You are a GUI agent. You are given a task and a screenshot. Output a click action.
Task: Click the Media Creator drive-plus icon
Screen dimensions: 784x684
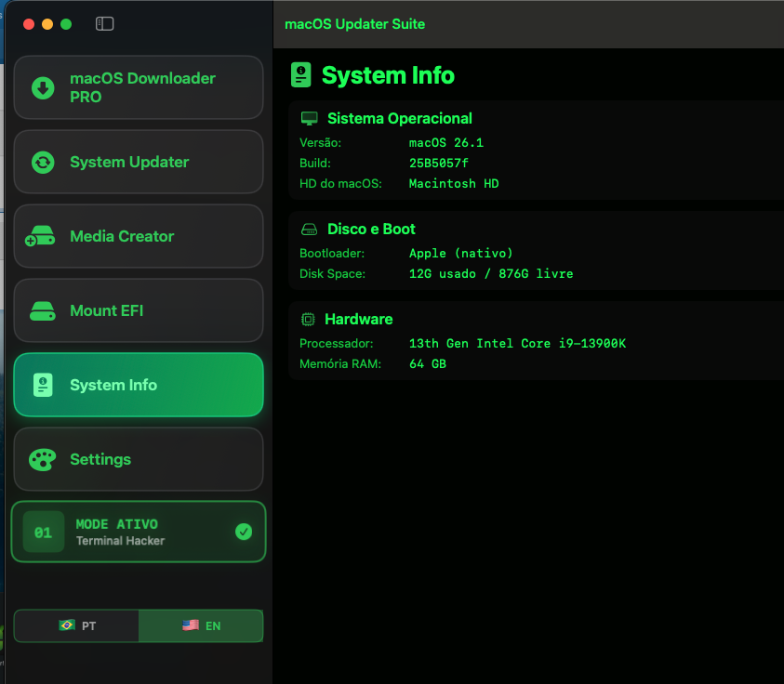[40, 236]
